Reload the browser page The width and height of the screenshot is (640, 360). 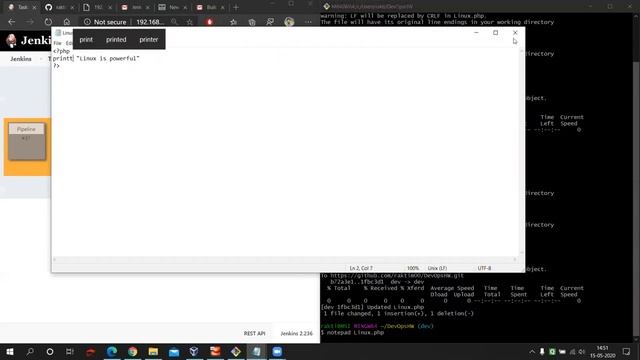48,22
